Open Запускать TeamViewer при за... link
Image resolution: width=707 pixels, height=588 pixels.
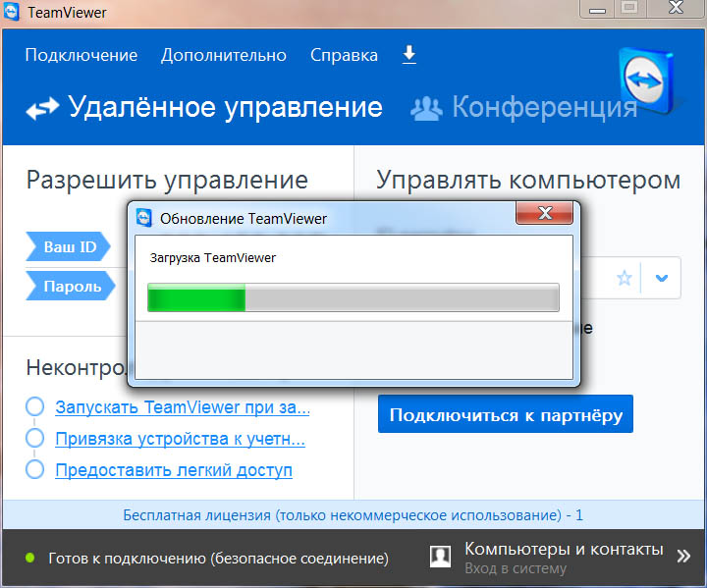pyautogui.click(x=183, y=407)
